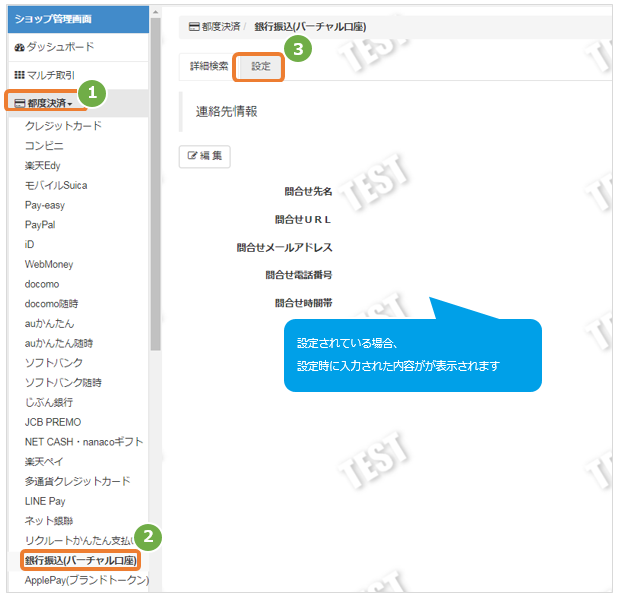
Task: Open モバイルSuica menu entry
Action: [x=56, y=185]
